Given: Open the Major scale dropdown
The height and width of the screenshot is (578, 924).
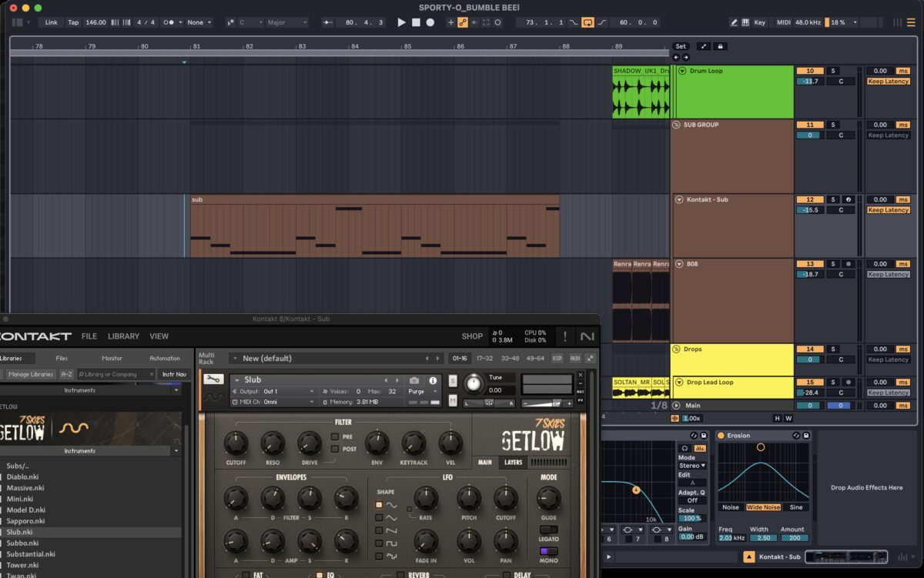Looking at the screenshot, I should tap(286, 22).
